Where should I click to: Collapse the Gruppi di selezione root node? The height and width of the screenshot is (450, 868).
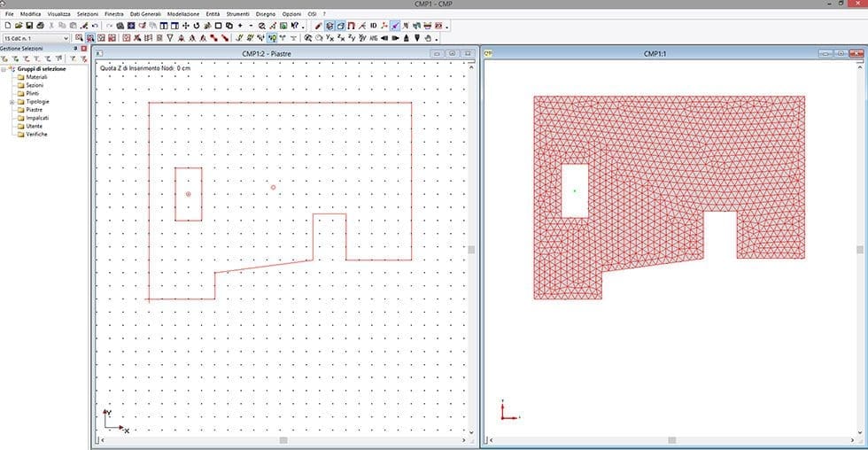(4, 69)
